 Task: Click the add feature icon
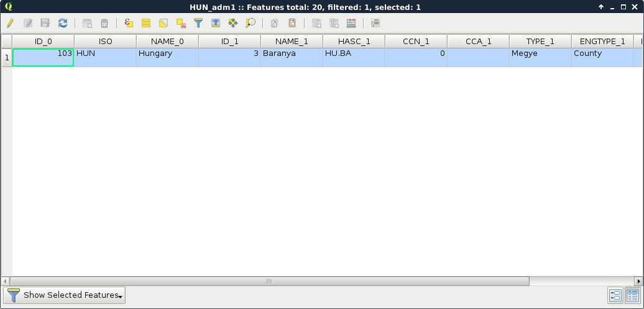click(x=87, y=23)
